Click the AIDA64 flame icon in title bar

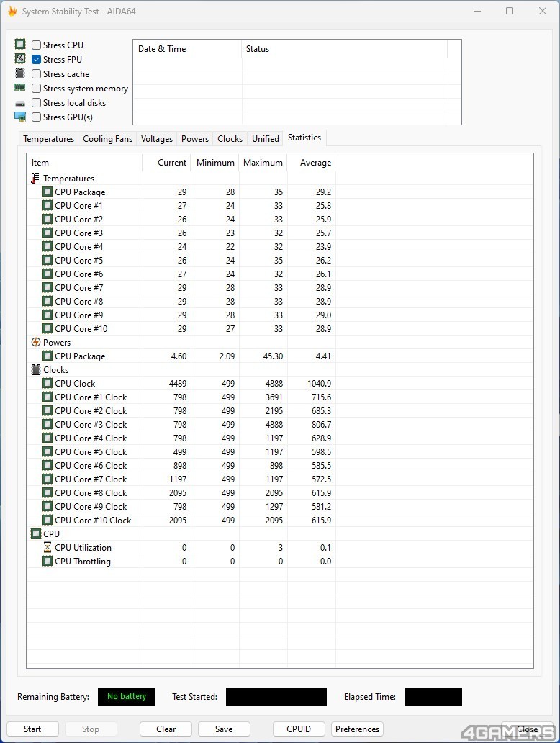(x=12, y=11)
